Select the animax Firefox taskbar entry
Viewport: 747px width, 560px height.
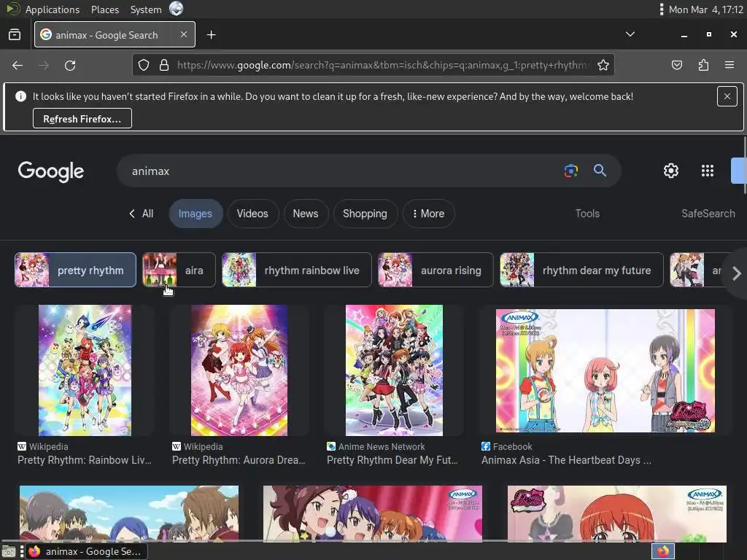[x=87, y=551]
